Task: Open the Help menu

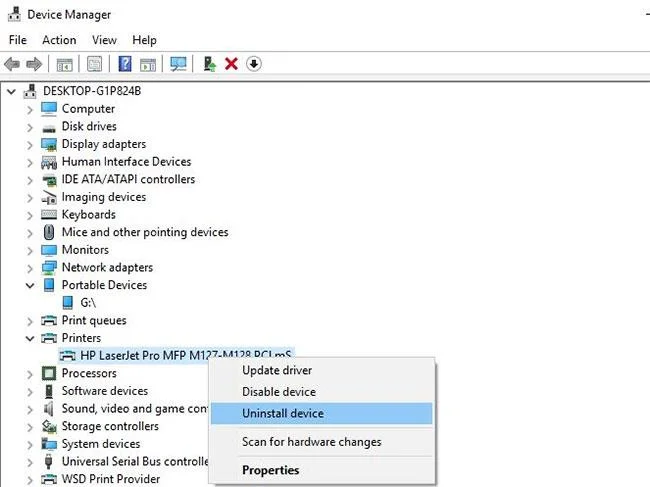Action: 144,40
